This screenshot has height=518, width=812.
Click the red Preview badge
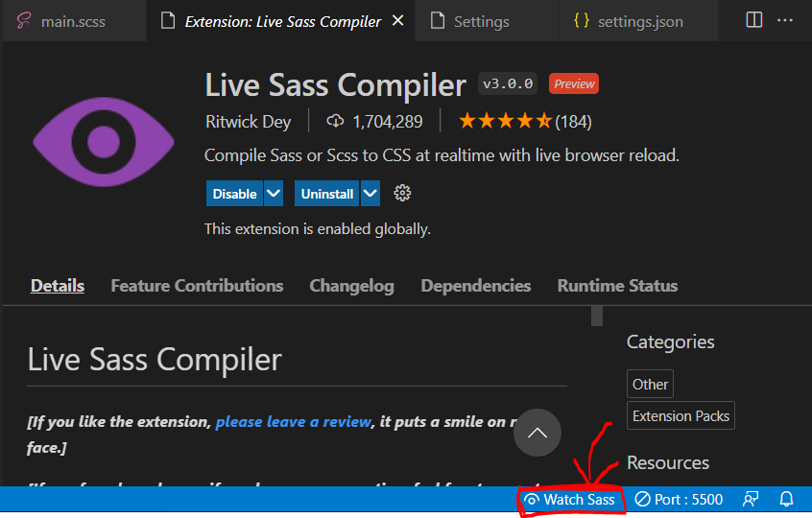pyautogui.click(x=574, y=83)
